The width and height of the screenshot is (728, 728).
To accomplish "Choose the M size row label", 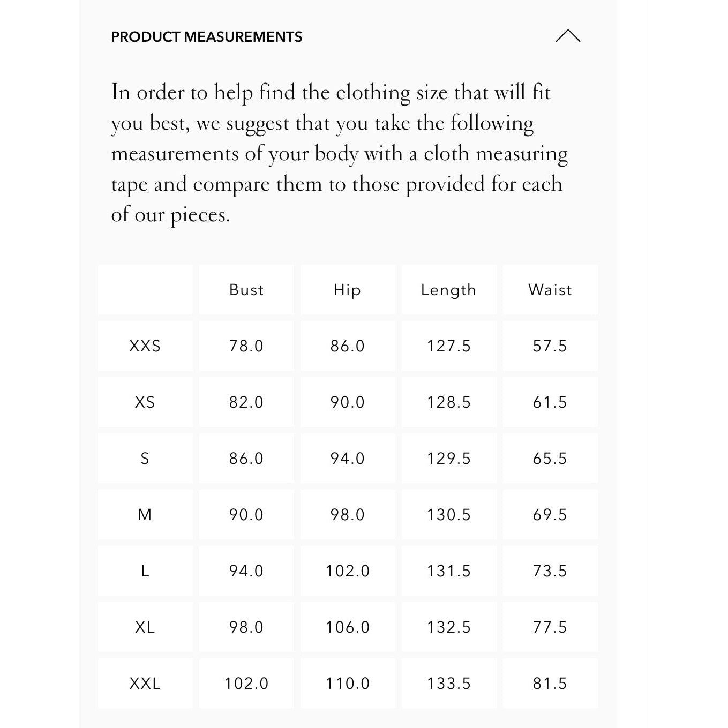I will point(145,515).
